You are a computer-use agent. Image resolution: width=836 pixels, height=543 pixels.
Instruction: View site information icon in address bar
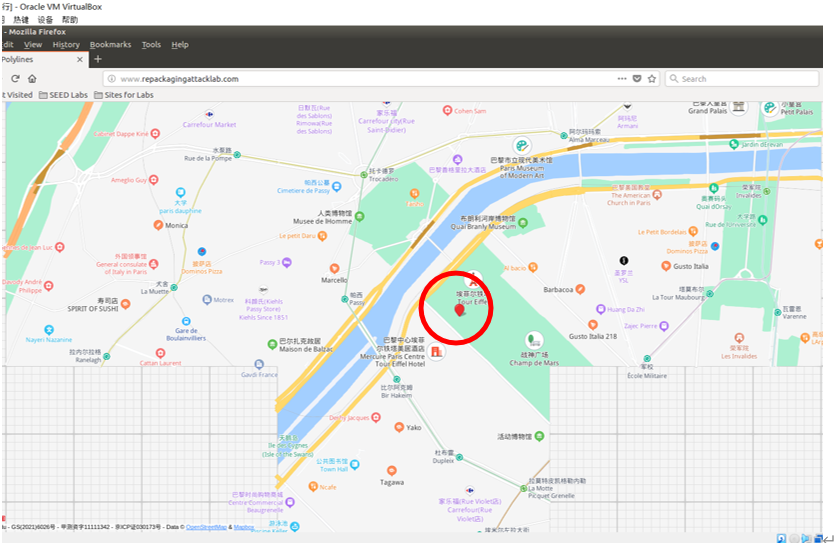point(111,78)
